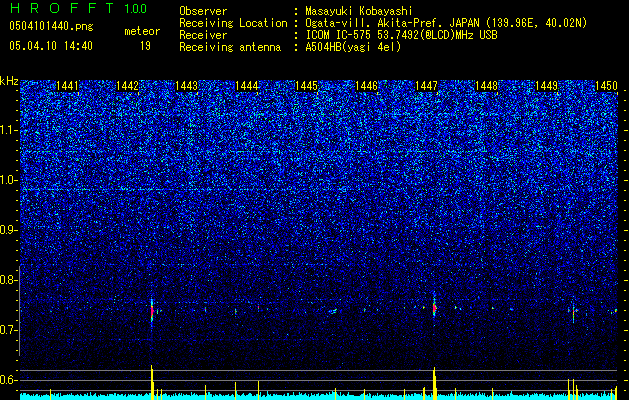Click the 1443 time marker
Image resolution: width=629 pixels, height=400 pixels.
point(187,86)
